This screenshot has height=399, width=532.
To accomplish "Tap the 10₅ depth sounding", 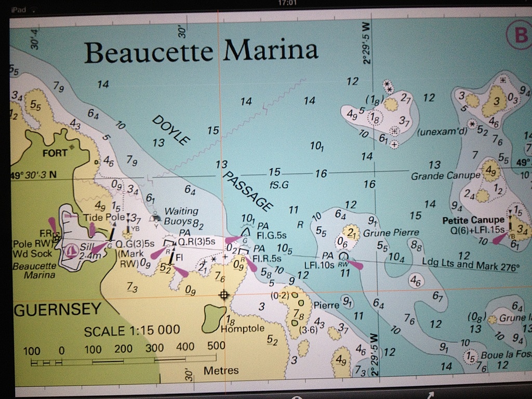I will click(284, 249).
